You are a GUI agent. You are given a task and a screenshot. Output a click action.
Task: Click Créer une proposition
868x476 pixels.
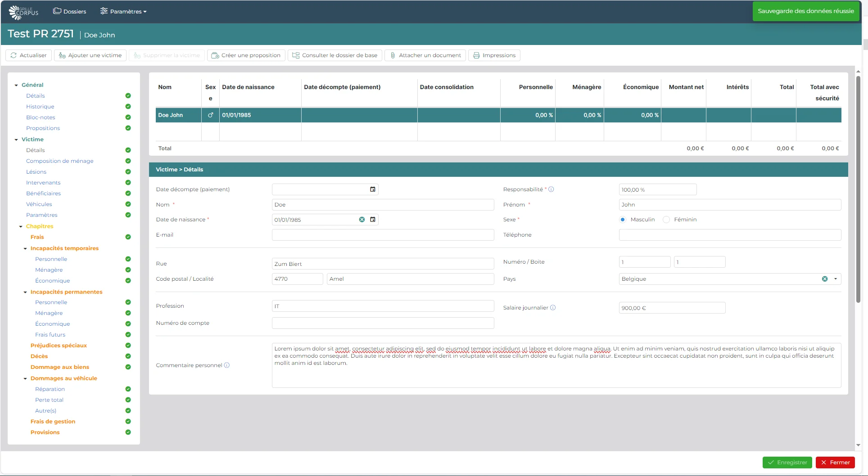point(246,55)
